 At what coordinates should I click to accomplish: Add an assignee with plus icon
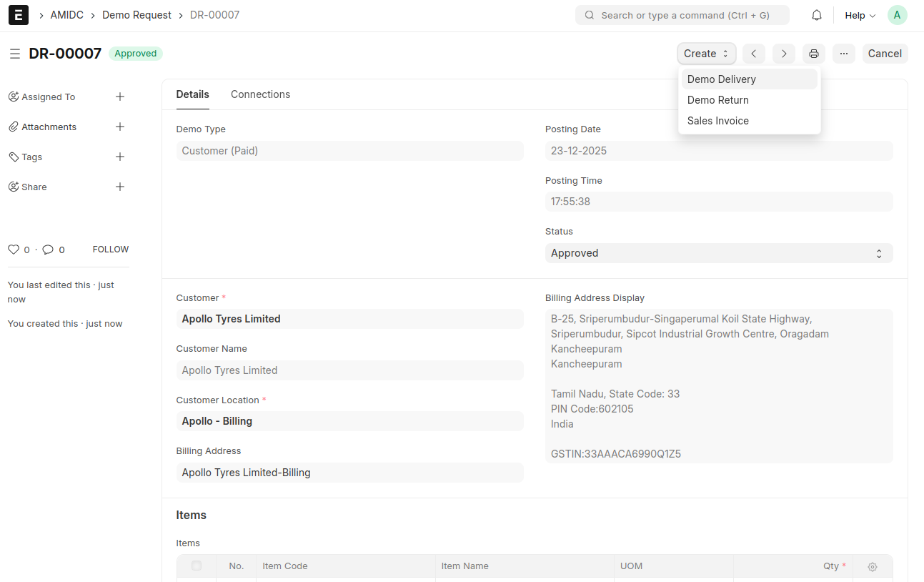[120, 97]
